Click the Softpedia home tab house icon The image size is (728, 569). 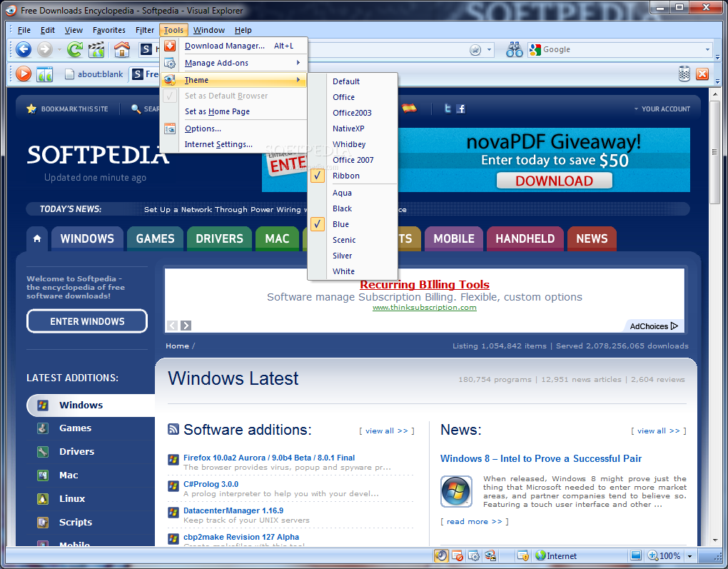(37, 238)
